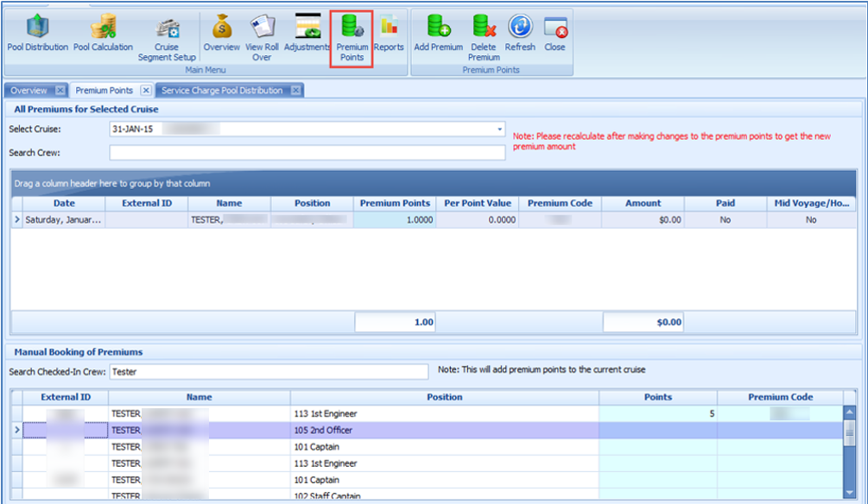The width and height of the screenshot is (868, 504).
Task: Sort the lower grid by Points
Action: tap(657, 397)
